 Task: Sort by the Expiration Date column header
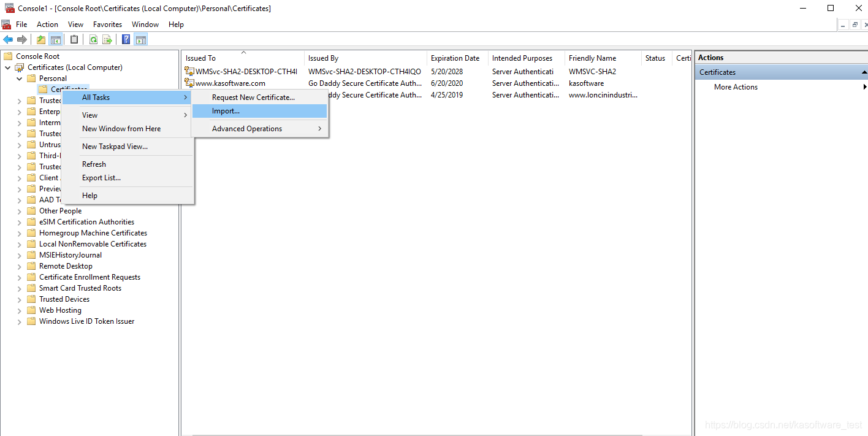click(x=457, y=58)
